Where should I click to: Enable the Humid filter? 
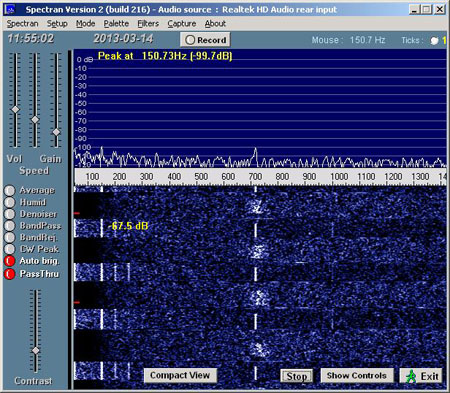pos(10,202)
